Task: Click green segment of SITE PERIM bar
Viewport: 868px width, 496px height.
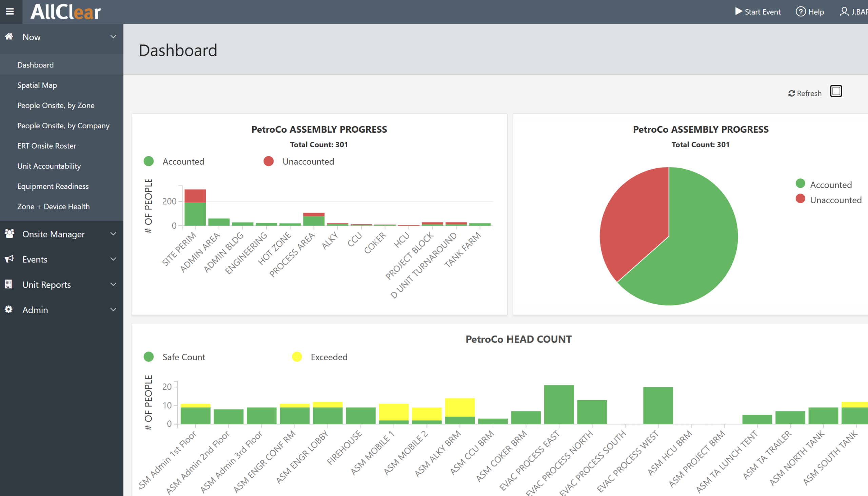Action: point(195,214)
